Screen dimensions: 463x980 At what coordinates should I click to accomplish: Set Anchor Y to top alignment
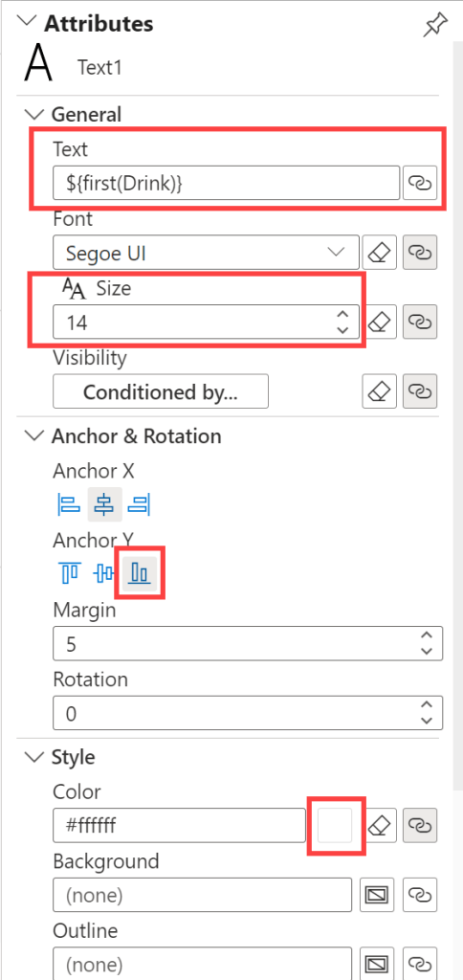tap(70, 572)
